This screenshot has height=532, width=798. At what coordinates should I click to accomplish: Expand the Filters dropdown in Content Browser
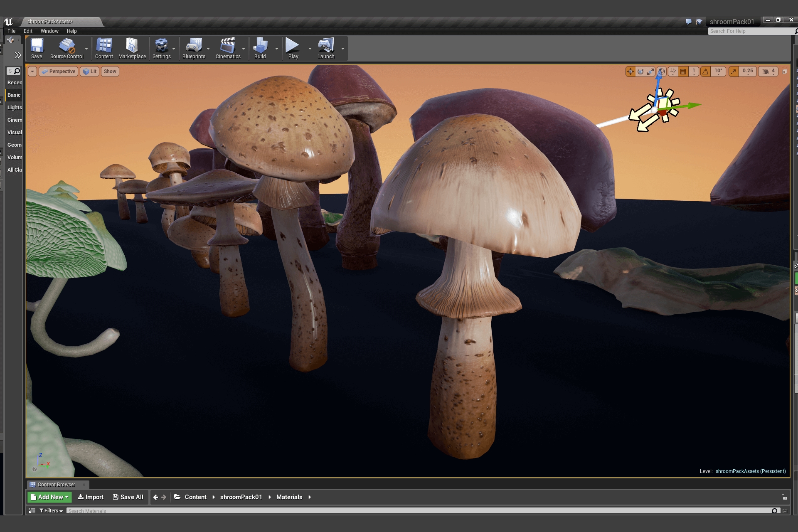51,511
